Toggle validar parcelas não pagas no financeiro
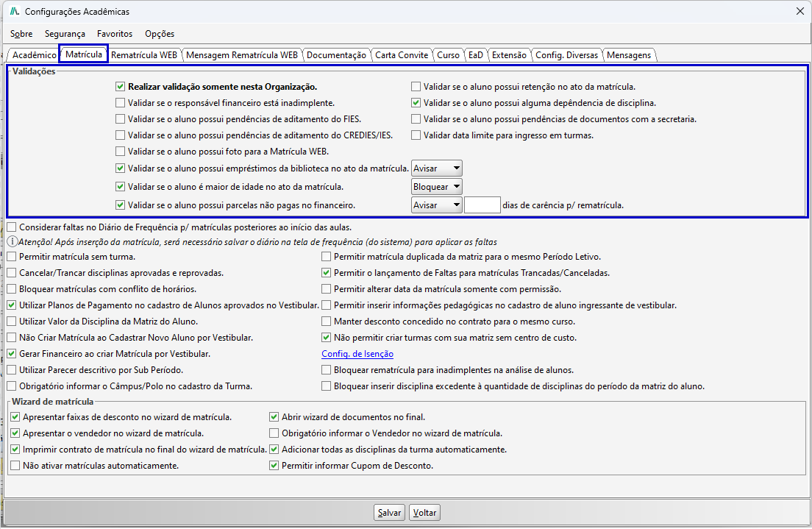This screenshot has width=812, height=529. pyautogui.click(x=120, y=205)
